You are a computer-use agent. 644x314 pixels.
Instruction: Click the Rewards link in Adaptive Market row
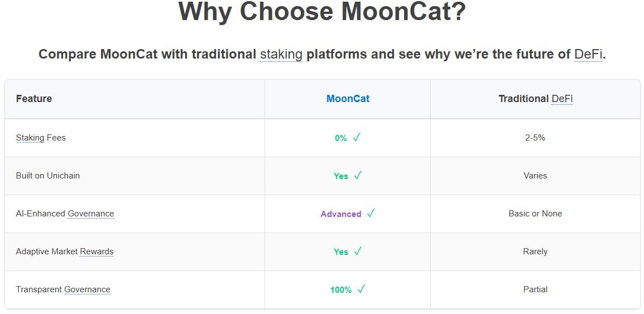click(97, 251)
